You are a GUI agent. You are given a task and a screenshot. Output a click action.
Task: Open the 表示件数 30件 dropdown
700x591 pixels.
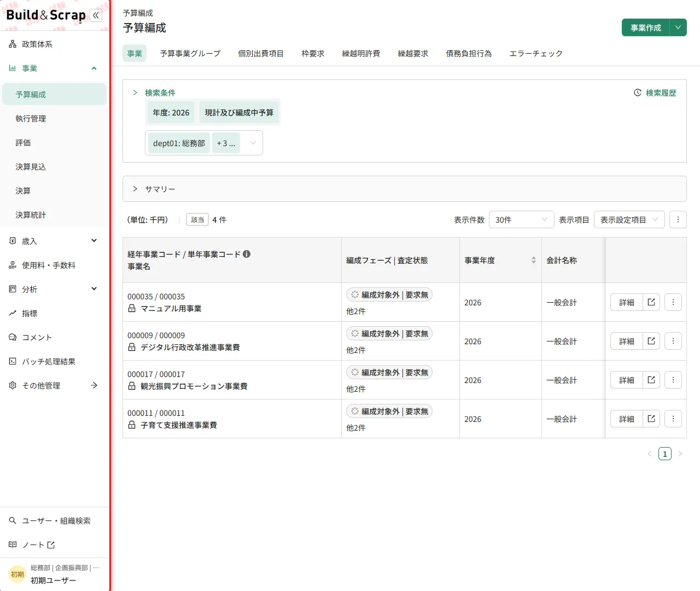coord(522,219)
